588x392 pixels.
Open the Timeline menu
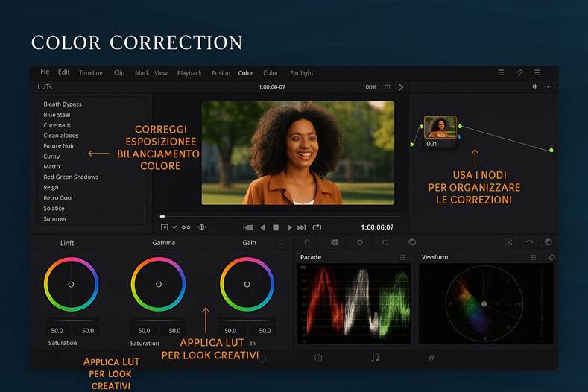click(x=91, y=73)
